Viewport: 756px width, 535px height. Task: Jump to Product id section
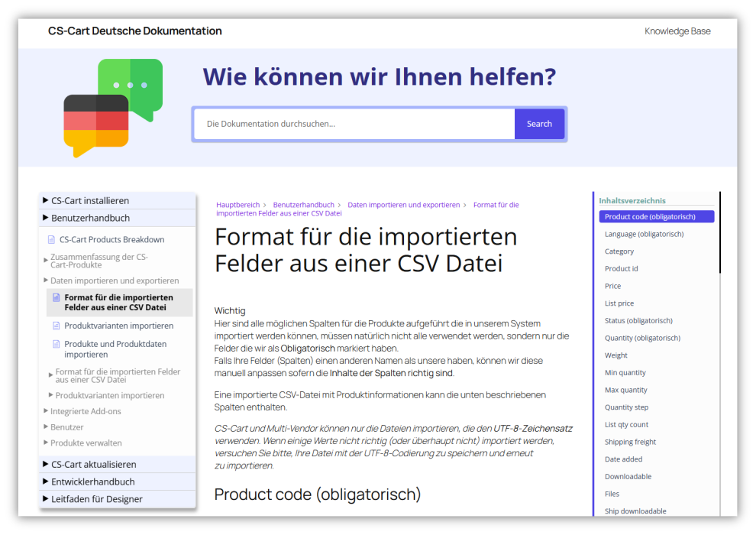pyautogui.click(x=621, y=269)
